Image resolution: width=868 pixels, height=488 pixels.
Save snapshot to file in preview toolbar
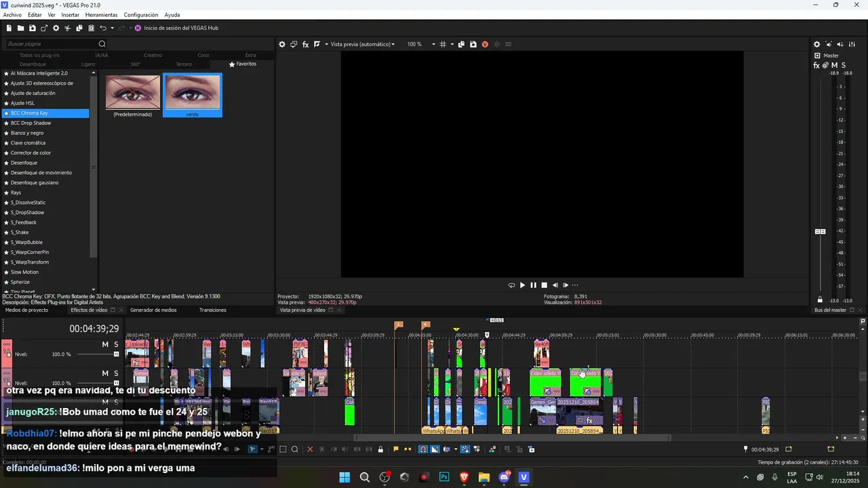click(473, 44)
